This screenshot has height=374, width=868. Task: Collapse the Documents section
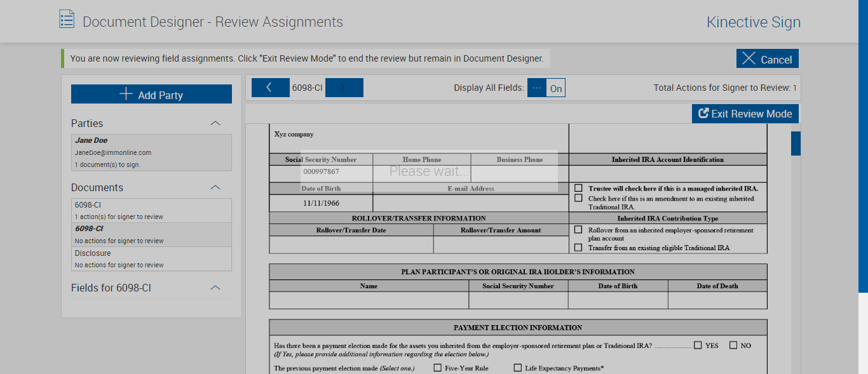(215, 187)
